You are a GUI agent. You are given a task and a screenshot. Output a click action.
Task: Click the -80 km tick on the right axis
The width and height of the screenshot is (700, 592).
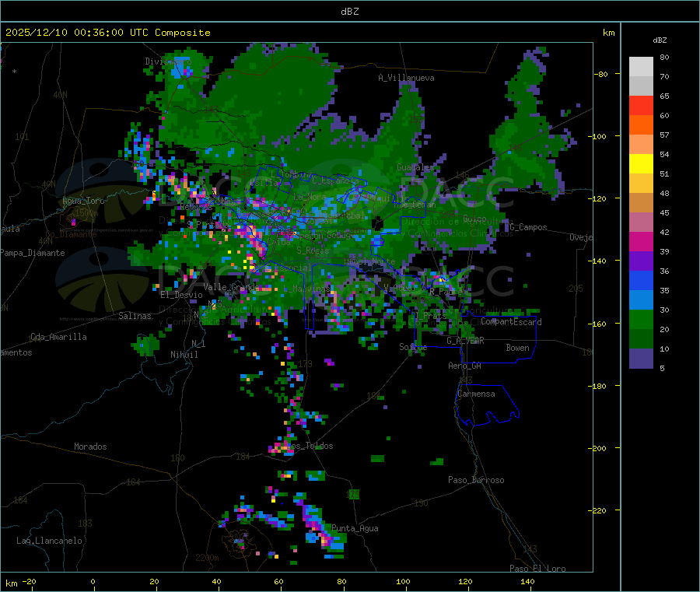tap(600, 74)
